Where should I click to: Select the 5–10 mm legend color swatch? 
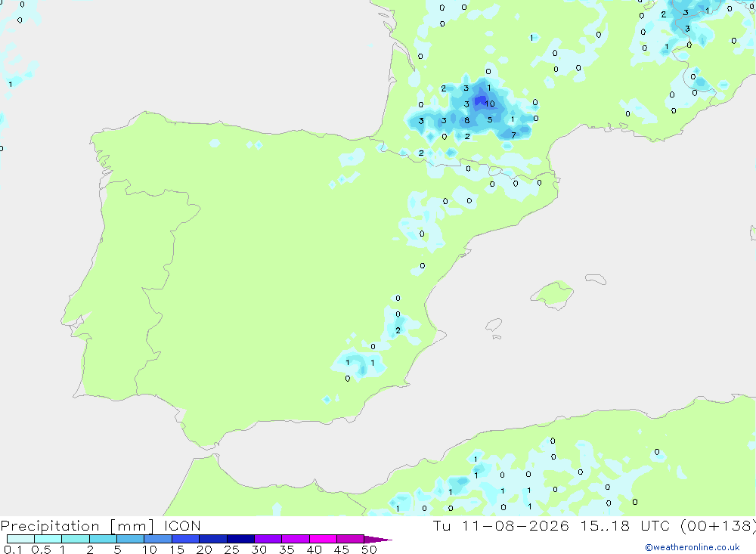click(x=131, y=539)
